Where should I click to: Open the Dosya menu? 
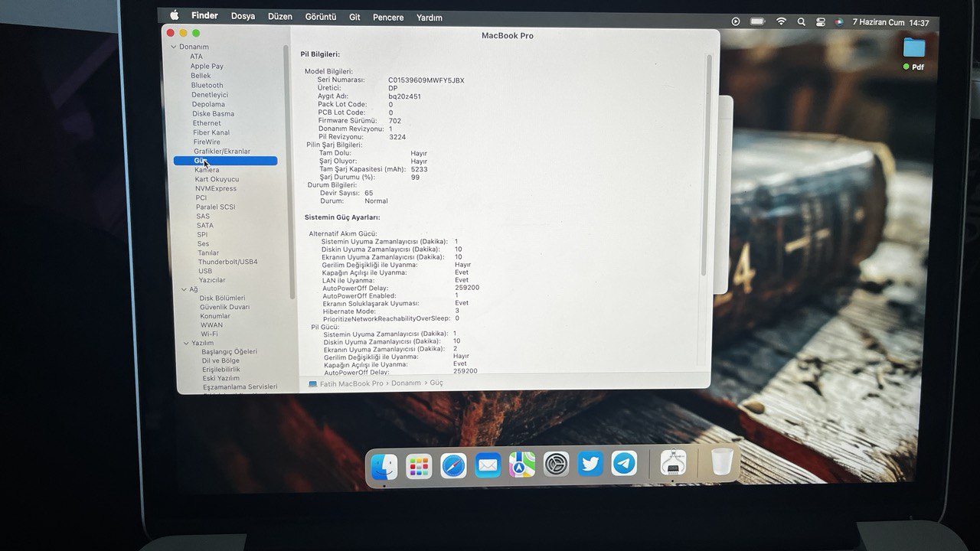[x=243, y=16]
